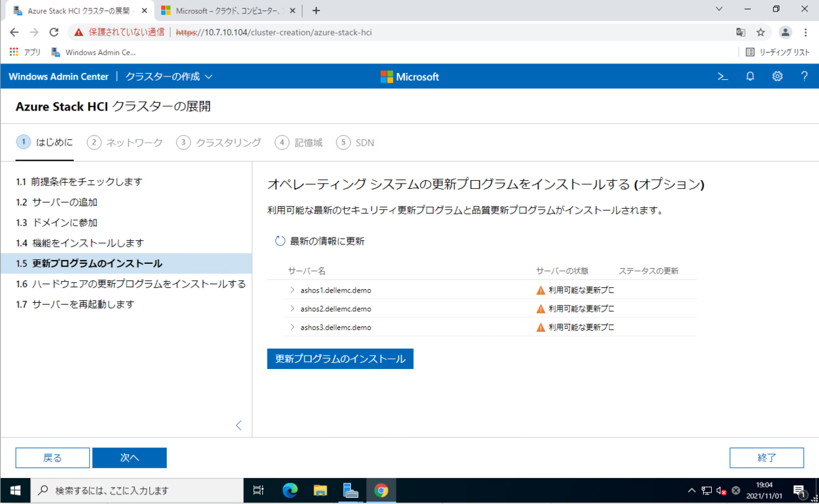The height and width of the screenshot is (504, 819).
Task: Go to step 3 クラスタリング
Action: point(218,143)
